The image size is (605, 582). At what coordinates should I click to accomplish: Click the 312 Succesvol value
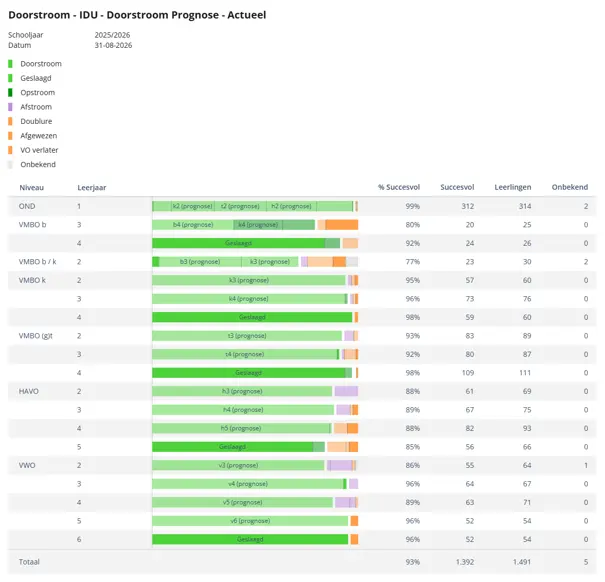coord(468,206)
